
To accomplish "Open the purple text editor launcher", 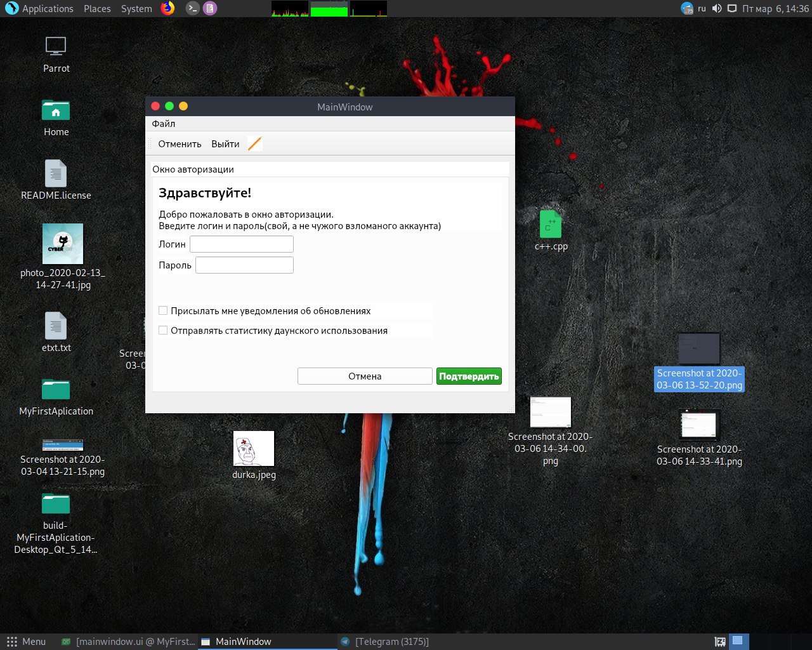I will pos(209,8).
